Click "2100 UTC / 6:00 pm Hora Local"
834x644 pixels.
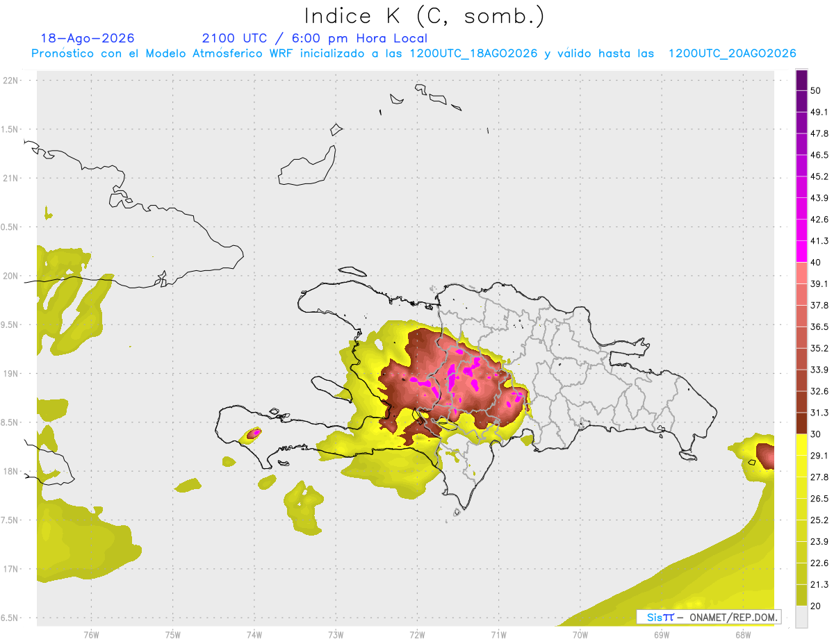coord(315,38)
